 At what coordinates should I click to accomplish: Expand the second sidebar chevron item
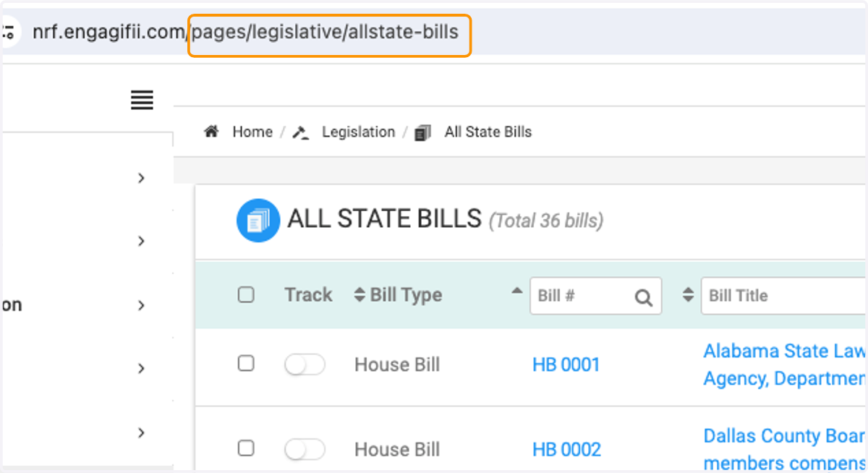pos(141,241)
